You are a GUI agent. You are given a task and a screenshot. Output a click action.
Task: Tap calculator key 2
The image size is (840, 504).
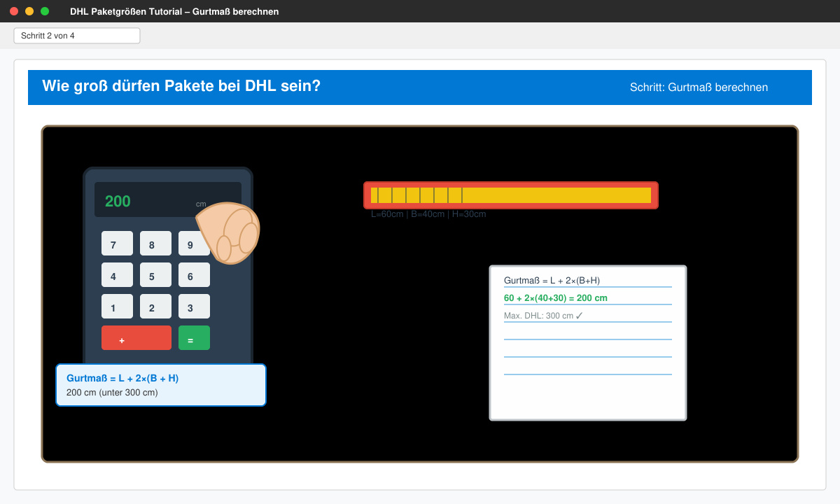click(155, 307)
